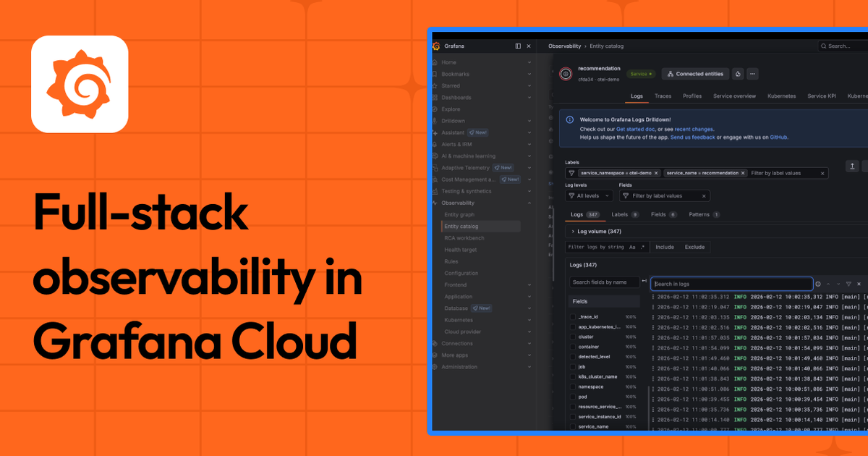Open Alerts & IRM in sidebar
868x456 pixels.
click(x=456, y=144)
